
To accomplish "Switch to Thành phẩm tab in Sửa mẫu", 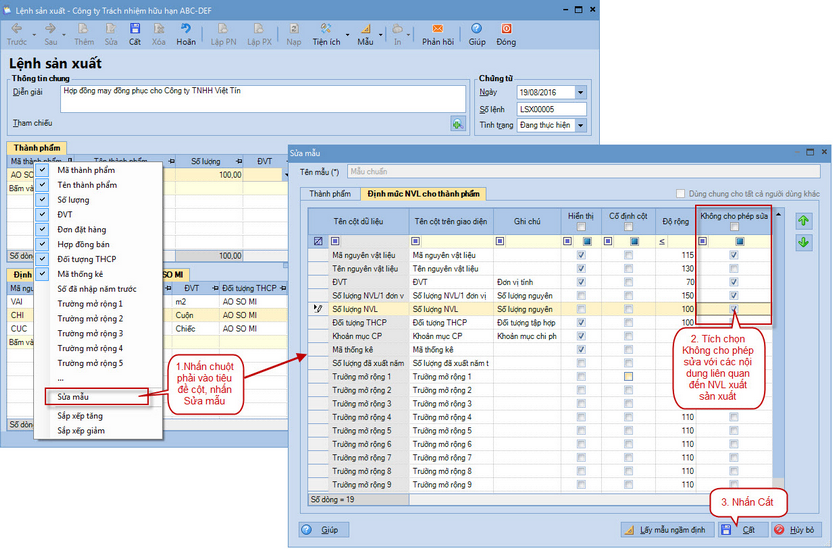I will (x=330, y=194).
